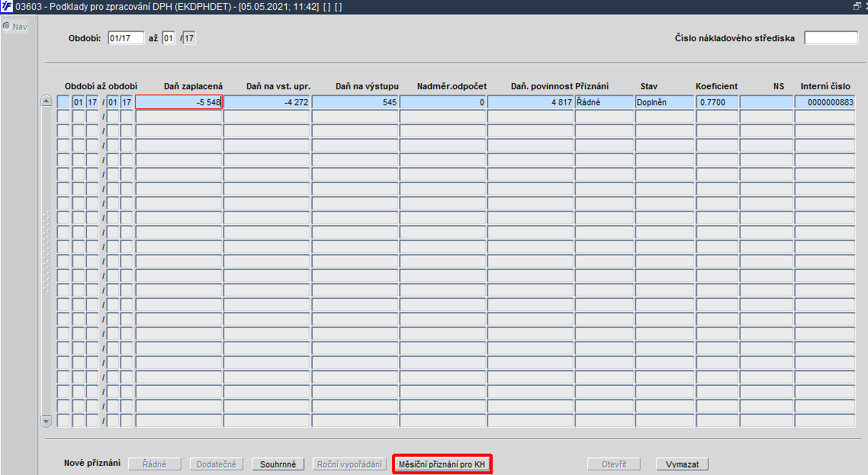Click the empty NS cell in first row

(x=766, y=102)
